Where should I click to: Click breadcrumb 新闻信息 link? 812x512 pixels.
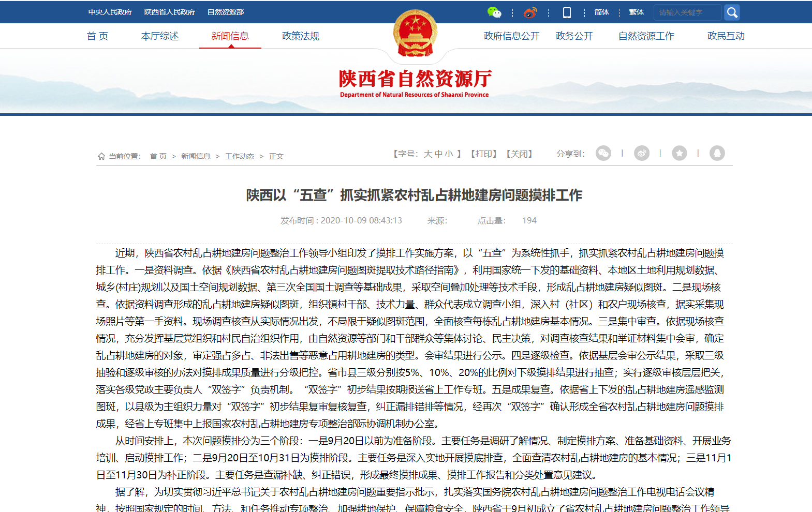pyautogui.click(x=196, y=156)
